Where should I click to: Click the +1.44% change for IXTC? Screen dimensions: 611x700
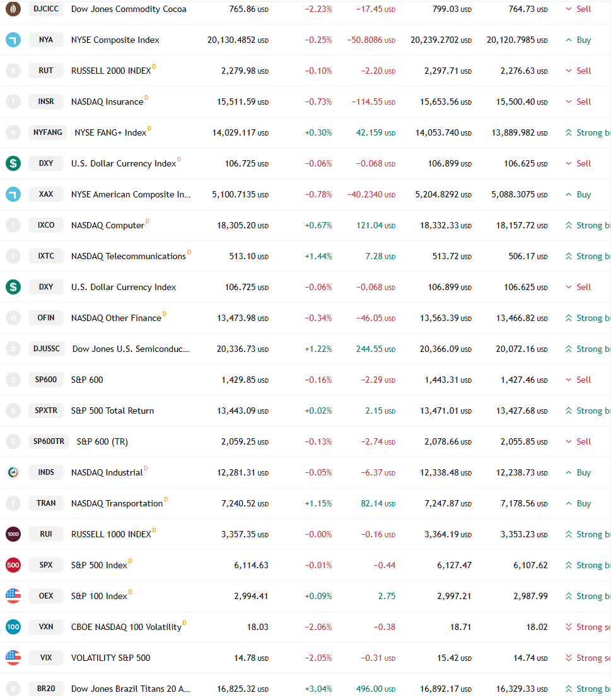coord(318,256)
